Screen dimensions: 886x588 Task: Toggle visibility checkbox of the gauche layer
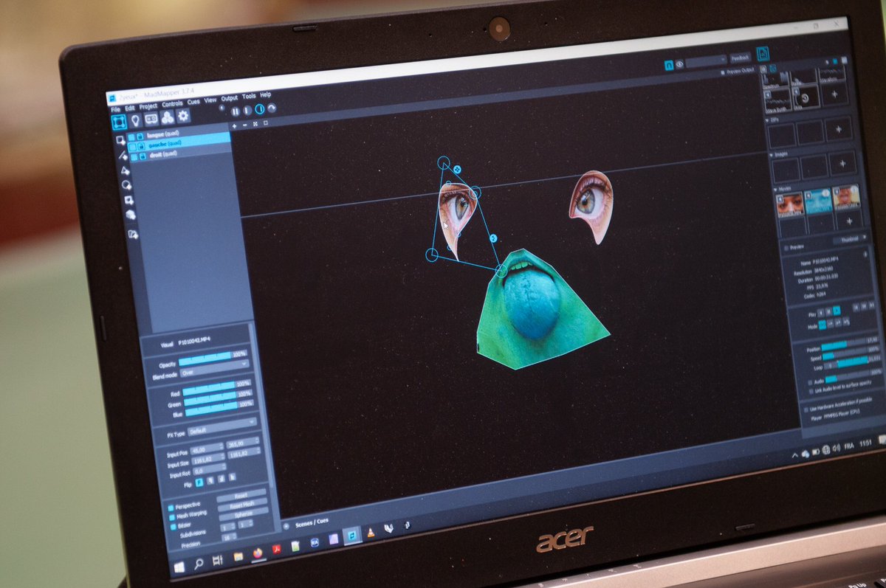point(132,148)
